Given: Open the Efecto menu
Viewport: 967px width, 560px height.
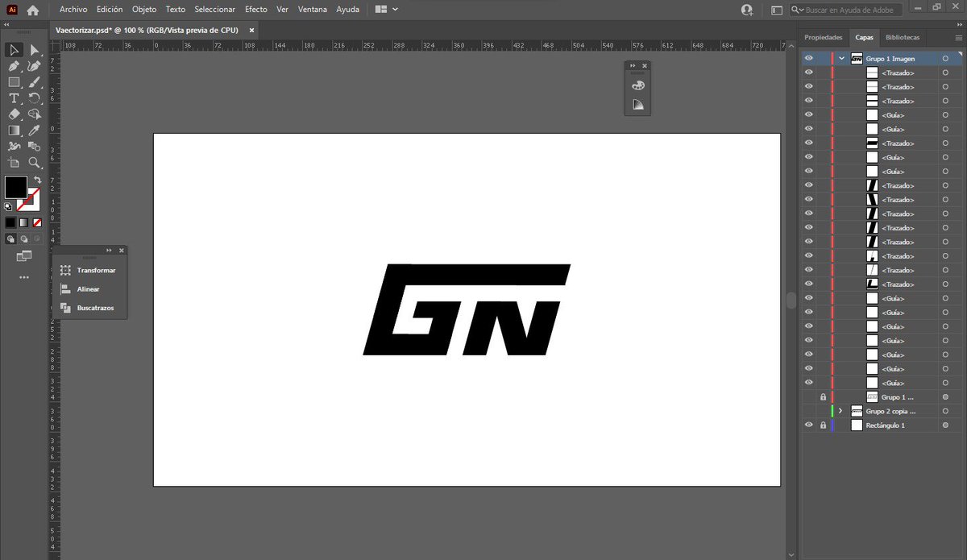Looking at the screenshot, I should click(256, 10).
